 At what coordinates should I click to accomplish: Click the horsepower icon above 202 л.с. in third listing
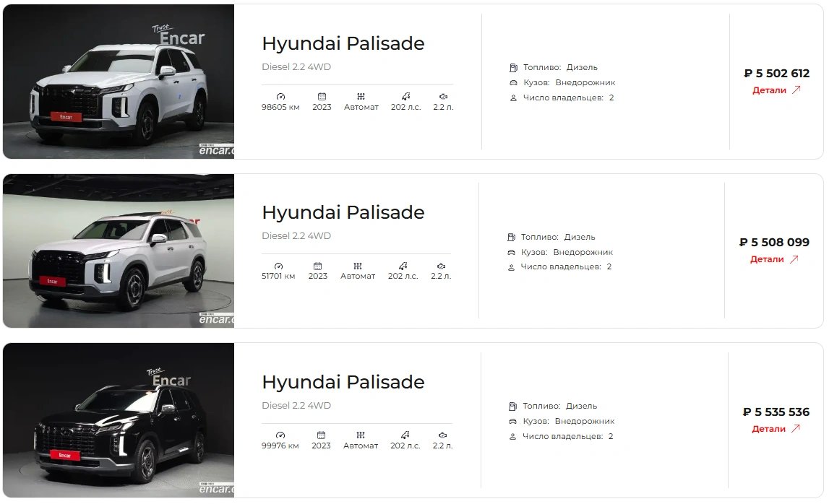(405, 435)
